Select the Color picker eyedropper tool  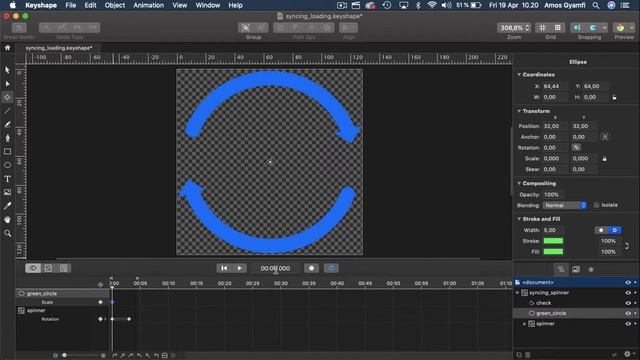[x=7, y=206]
